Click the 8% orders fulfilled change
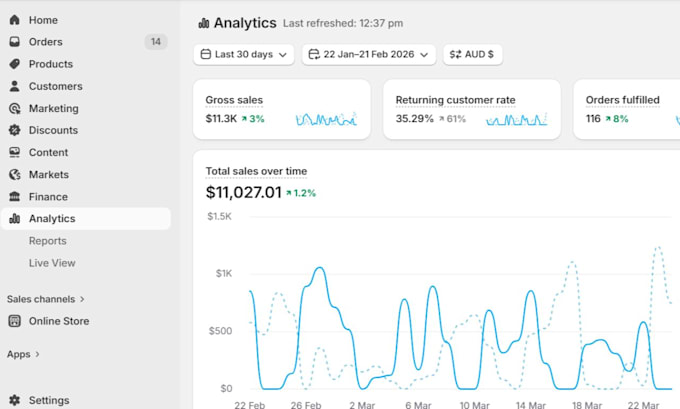The image size is (680, 409). 617,118
